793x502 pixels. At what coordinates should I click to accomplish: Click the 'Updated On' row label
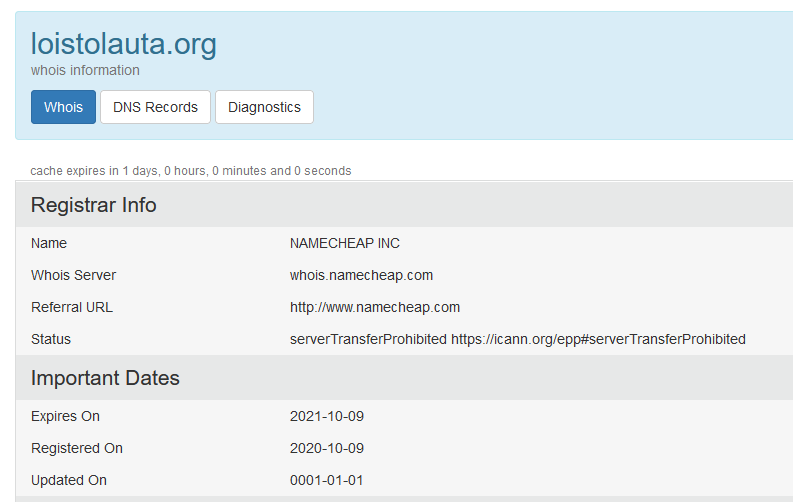tap(69, 480)
